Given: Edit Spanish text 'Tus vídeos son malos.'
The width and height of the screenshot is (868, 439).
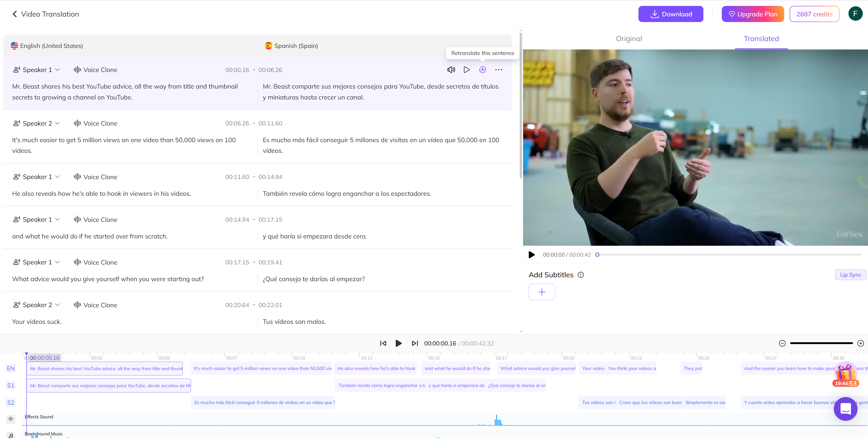Looking at the screenshot, I should 294,322.
